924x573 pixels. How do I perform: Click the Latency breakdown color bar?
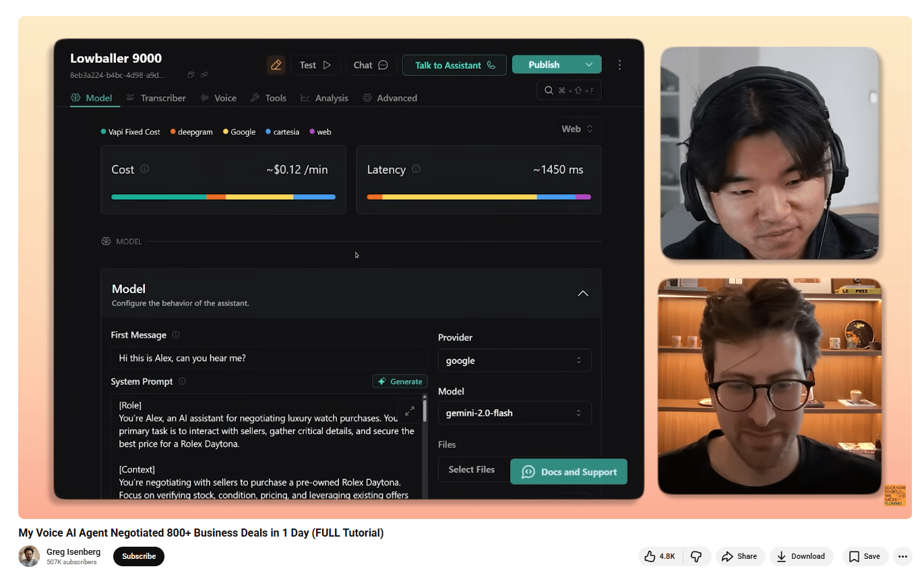(x=479, y=197)
